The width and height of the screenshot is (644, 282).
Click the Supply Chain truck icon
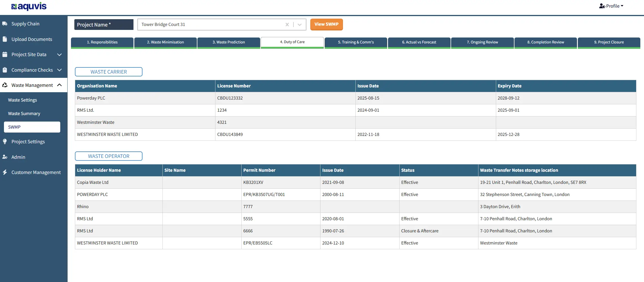[5, 24]
